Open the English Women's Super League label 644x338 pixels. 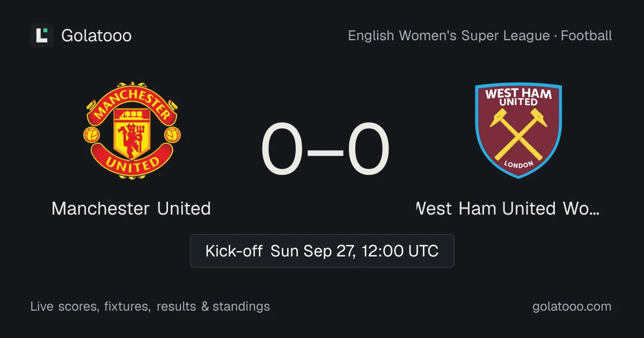click(x=449, y=36)
